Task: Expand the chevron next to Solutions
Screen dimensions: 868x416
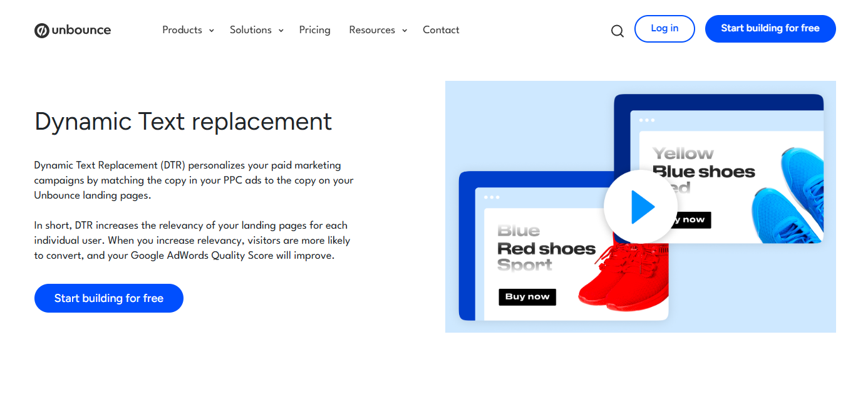Action: [x=281, y=31]
